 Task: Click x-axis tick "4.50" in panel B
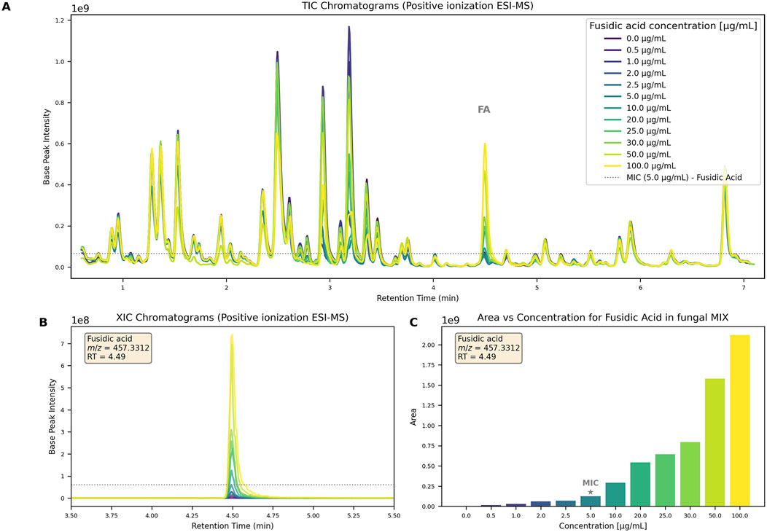coord(233,515)
